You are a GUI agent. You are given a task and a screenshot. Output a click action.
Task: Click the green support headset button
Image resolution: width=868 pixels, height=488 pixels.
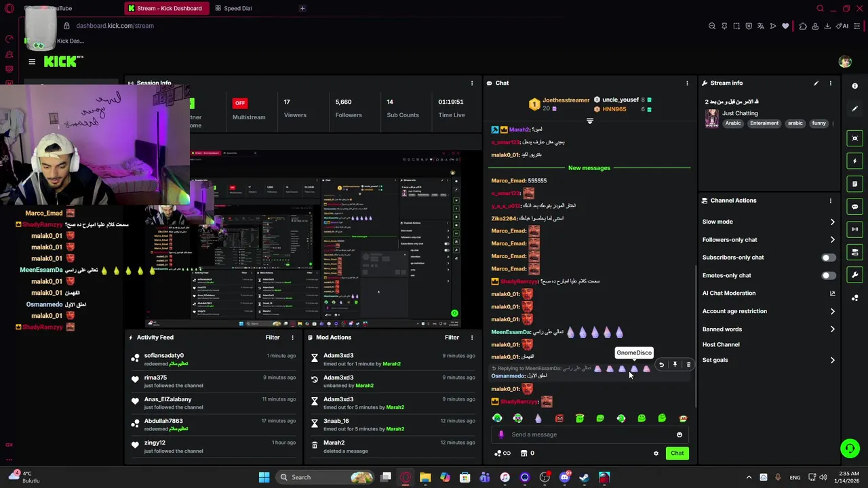click(850, 449)
